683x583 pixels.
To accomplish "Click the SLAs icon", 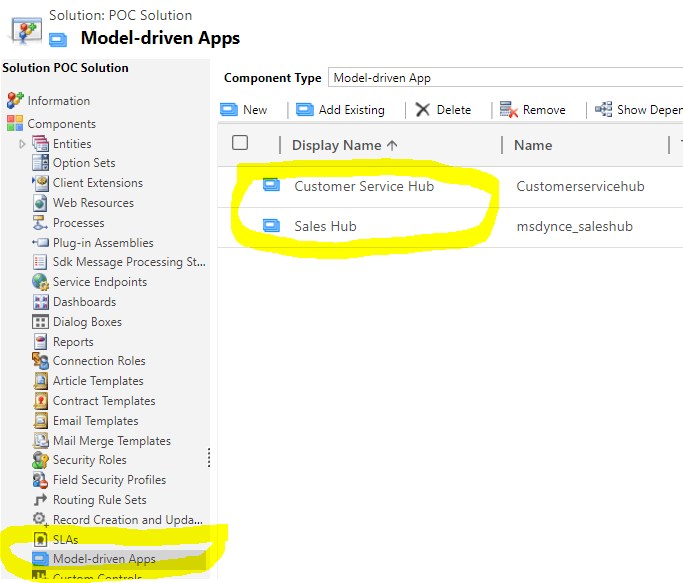I will [x=41, y=539].
